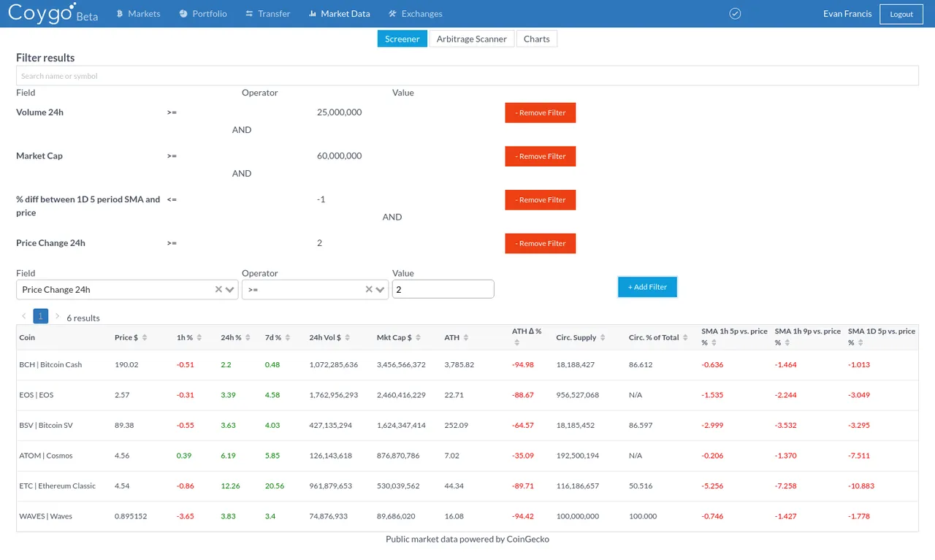Image resolution: width=935 pixels, height=560 pixels.
Task: Switch to the Charts tab
Action: tap(536, 39)
